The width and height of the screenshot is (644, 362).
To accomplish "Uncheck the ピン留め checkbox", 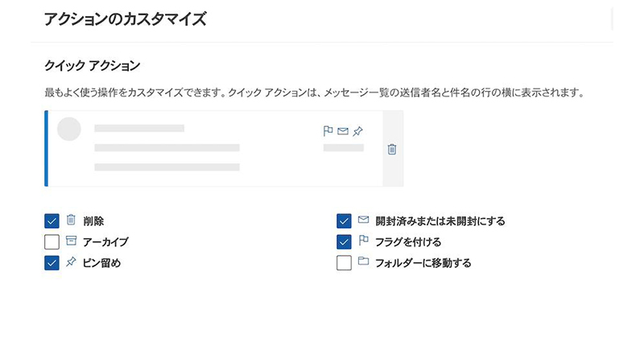I will (x=52, y=263).
